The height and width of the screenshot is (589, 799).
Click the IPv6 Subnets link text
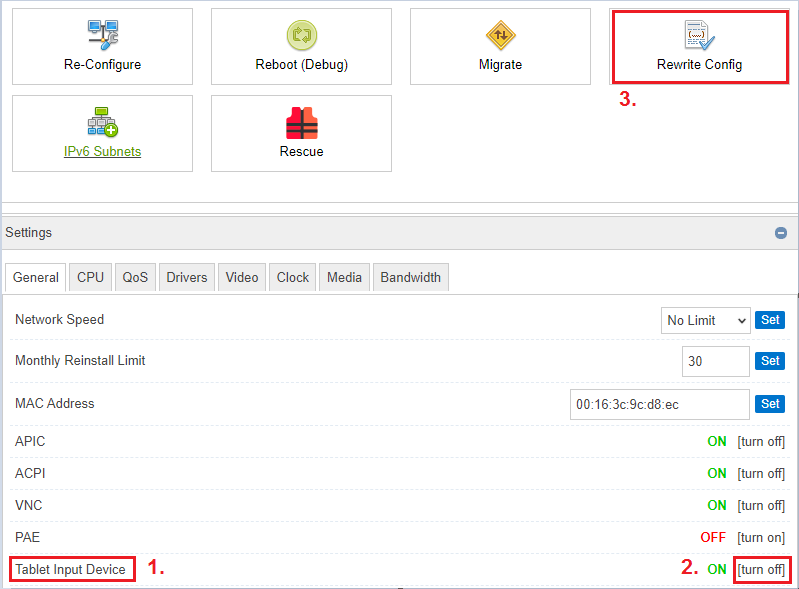(102, 152)
